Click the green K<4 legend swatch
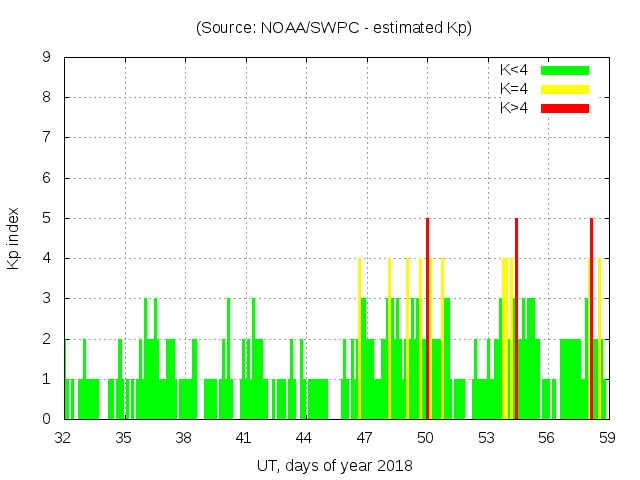 [x=565, y=71]
